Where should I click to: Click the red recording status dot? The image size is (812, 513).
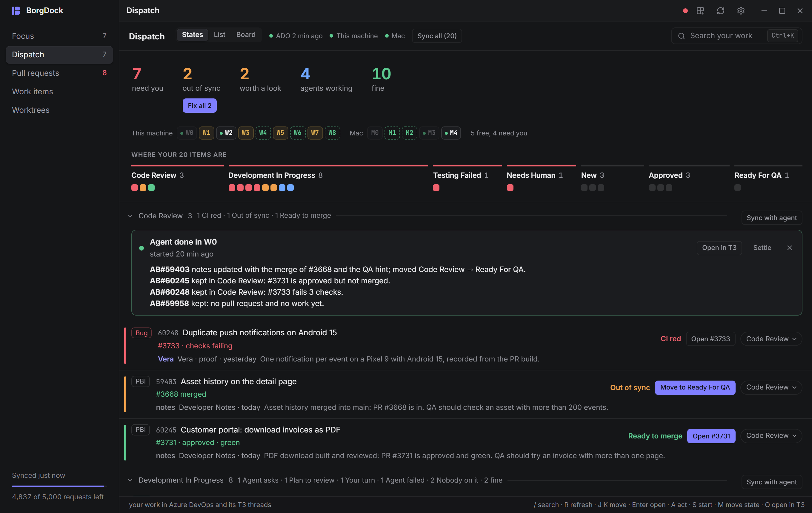pos(685,11)
